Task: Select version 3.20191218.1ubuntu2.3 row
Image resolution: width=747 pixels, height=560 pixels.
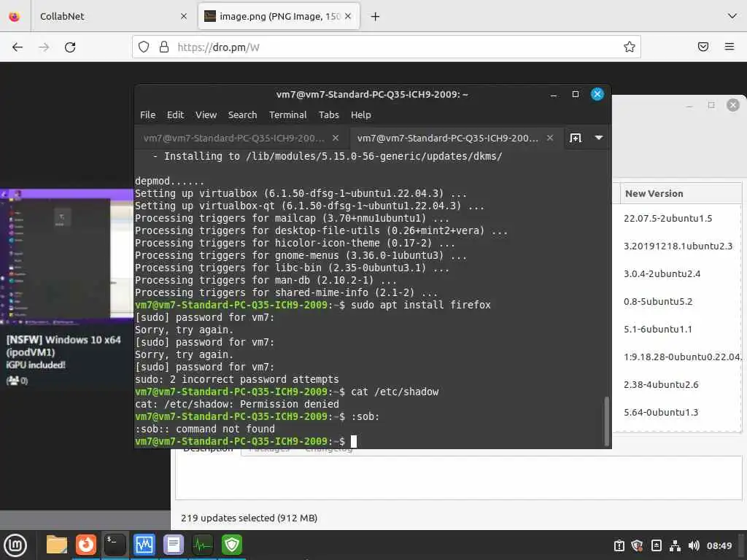Action: pos(678,246)
